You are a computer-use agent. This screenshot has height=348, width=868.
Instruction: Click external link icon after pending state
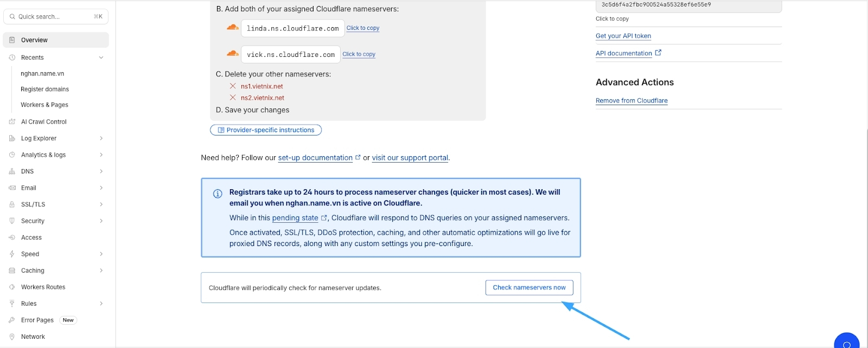pos(324,218)
